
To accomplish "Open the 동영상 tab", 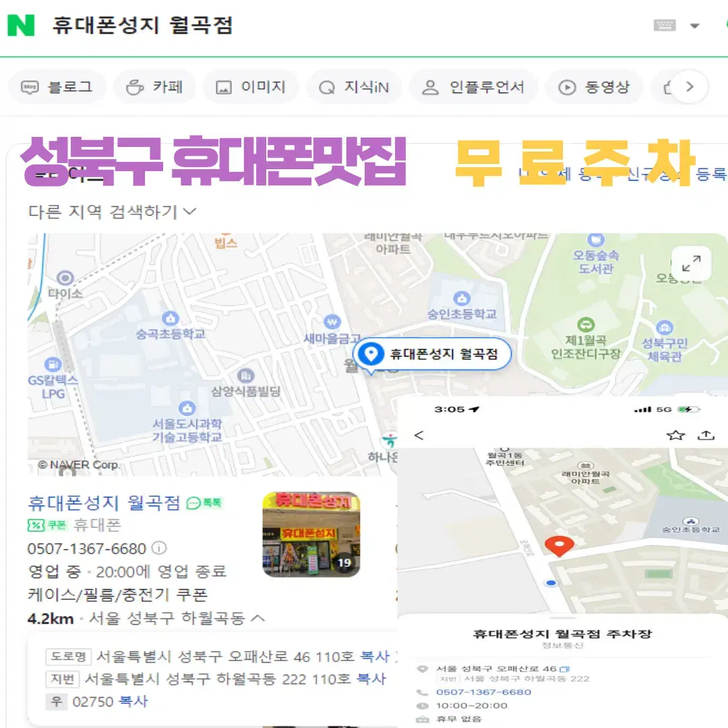I will click(x=595, y=87).
